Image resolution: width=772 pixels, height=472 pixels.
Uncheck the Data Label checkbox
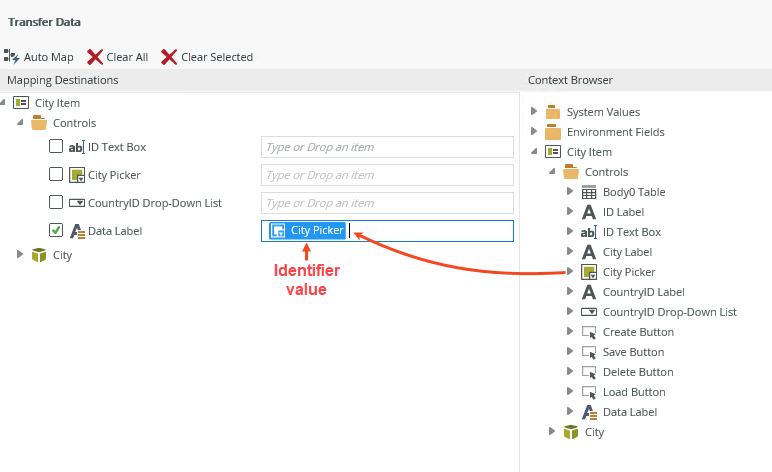coord(56,230)
